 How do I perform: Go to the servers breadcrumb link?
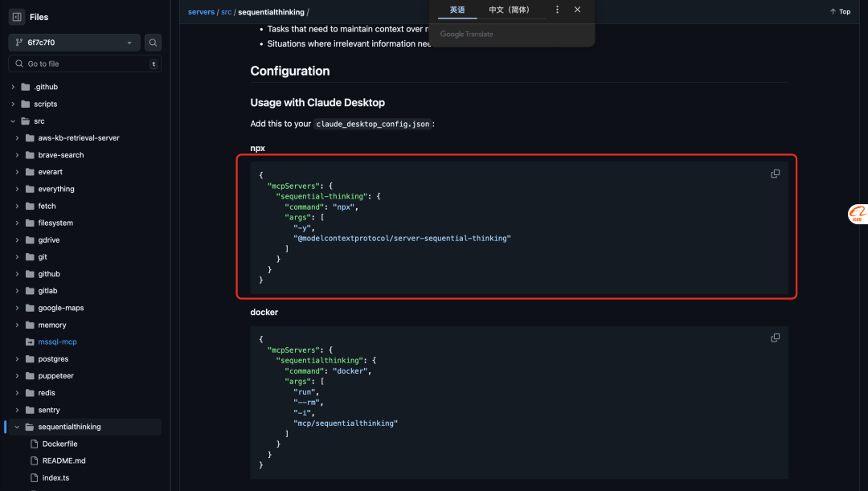point(201,12)
